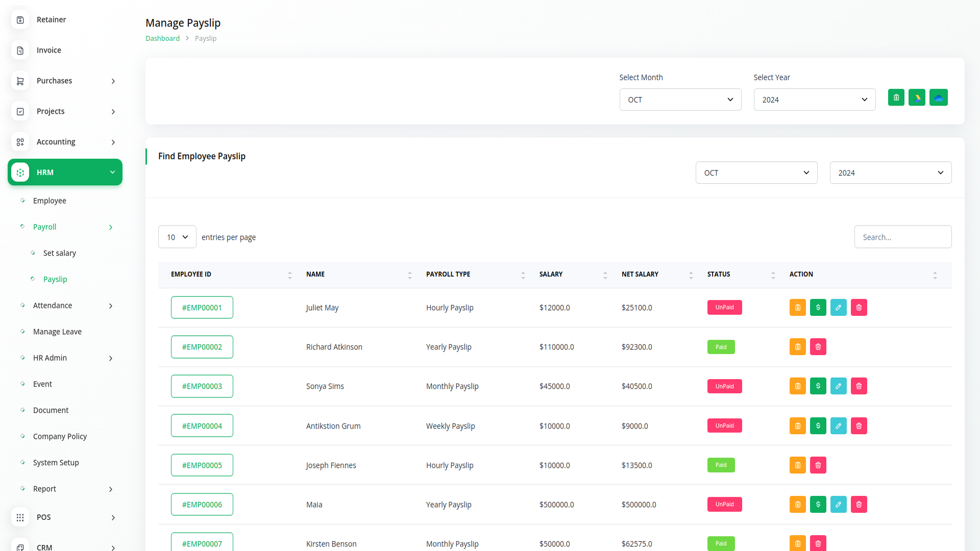Click pay salary dollar icon for Juliet May
The height and width of the screenshot is (551, 980).
[818, 308]
